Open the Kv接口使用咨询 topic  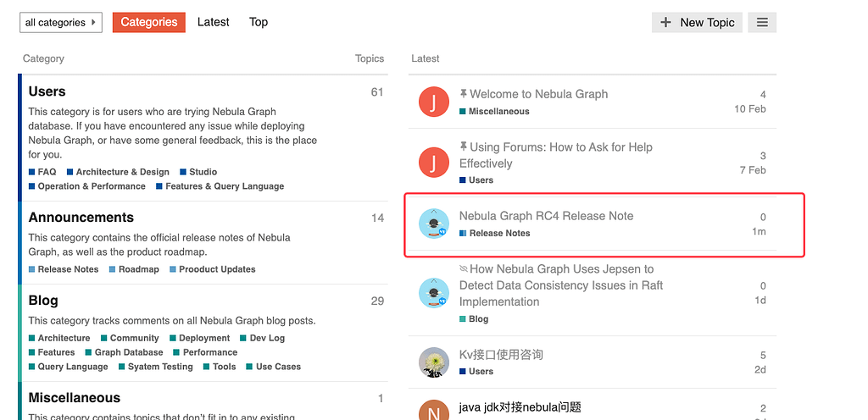coord(501,354)
